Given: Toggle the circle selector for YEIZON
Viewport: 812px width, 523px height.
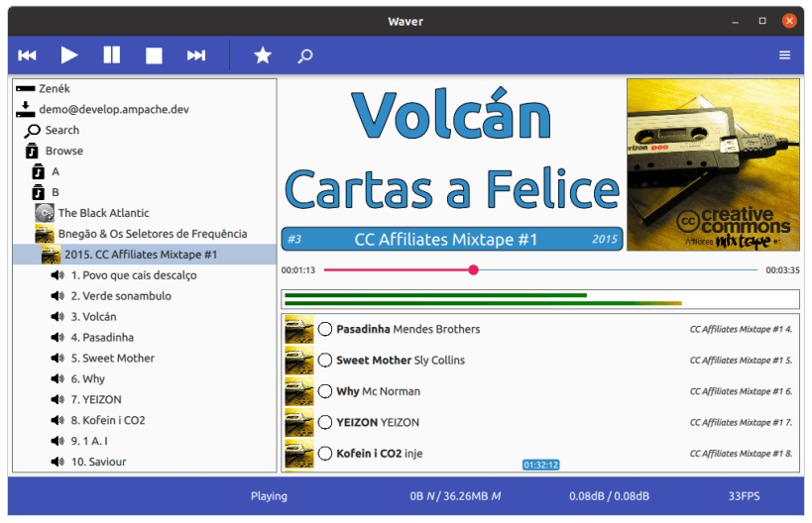Looking at the screenshot, I should [x=324, y=422].
